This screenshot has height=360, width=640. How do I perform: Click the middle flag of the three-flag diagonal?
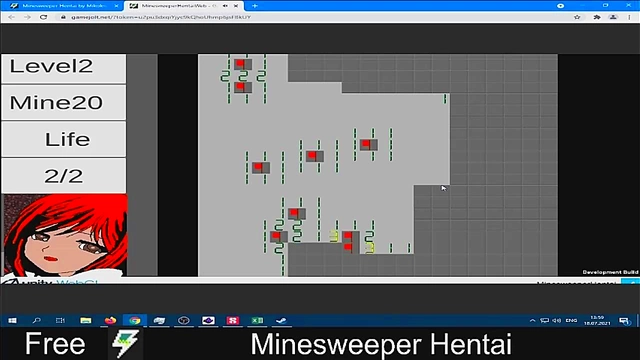[315, 156]
